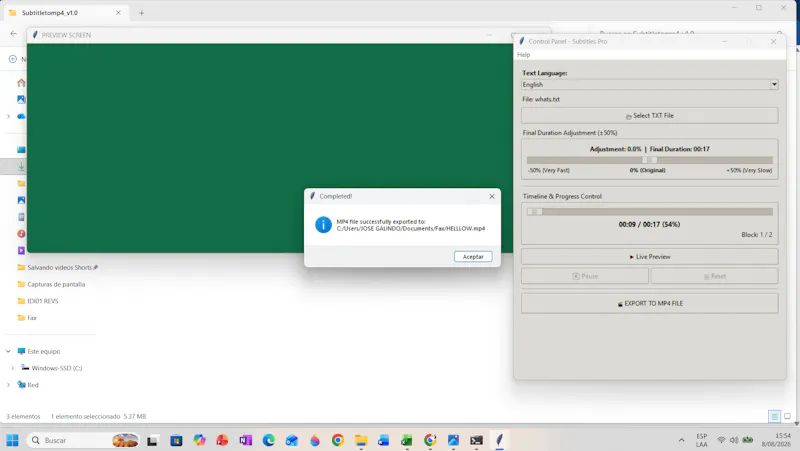Click EXPORT TO MP4 FILE

pyautogui.click(x=649, y=303)
